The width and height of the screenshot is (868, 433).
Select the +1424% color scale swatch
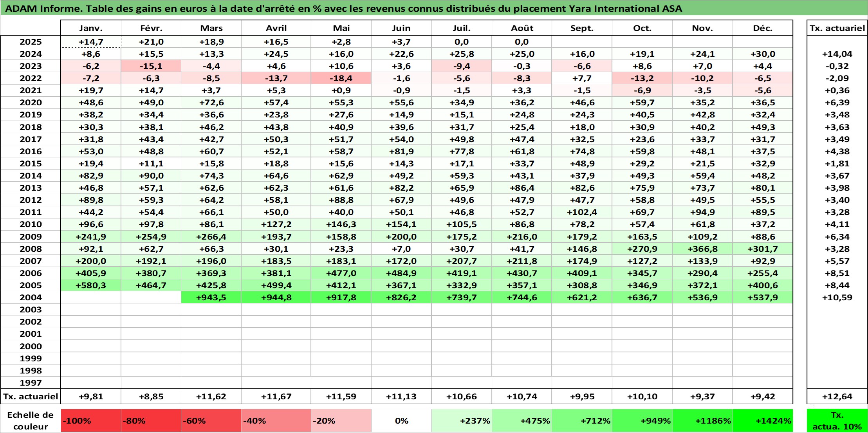click(x=763, y=421)
